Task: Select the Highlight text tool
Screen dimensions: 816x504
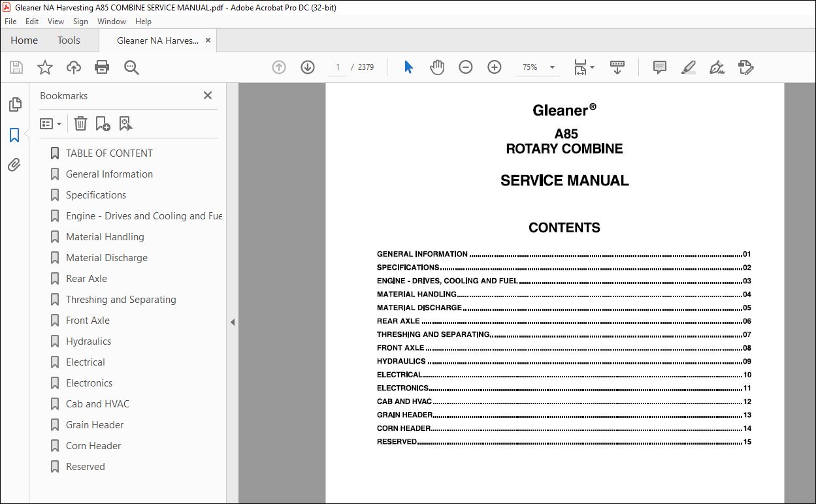Action: [688, 67]
